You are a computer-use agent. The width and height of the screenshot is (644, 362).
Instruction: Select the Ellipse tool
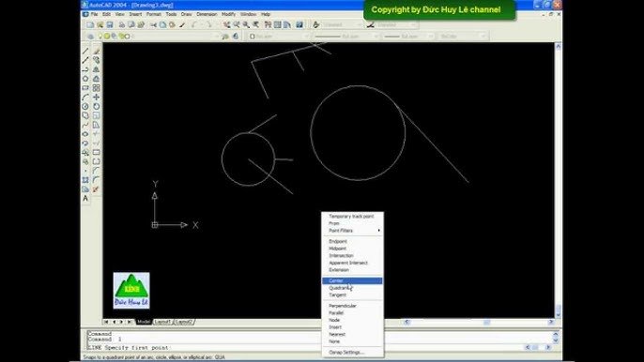tap(85, 134)
